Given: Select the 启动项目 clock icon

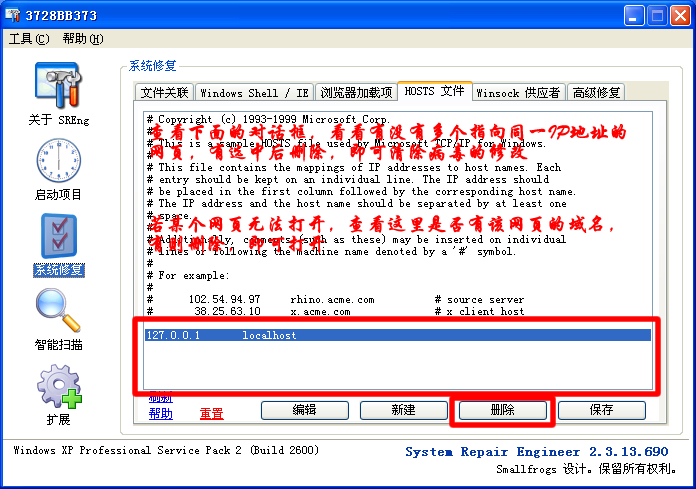Looking at the screenshot, I should click(x=58, y=161).
